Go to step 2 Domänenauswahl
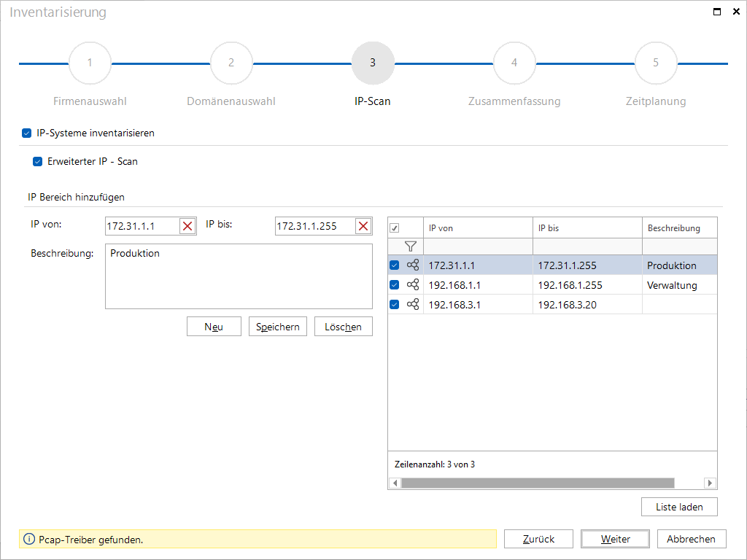The width and height of the screenshot is (747, 560). [x=231, y=63]
